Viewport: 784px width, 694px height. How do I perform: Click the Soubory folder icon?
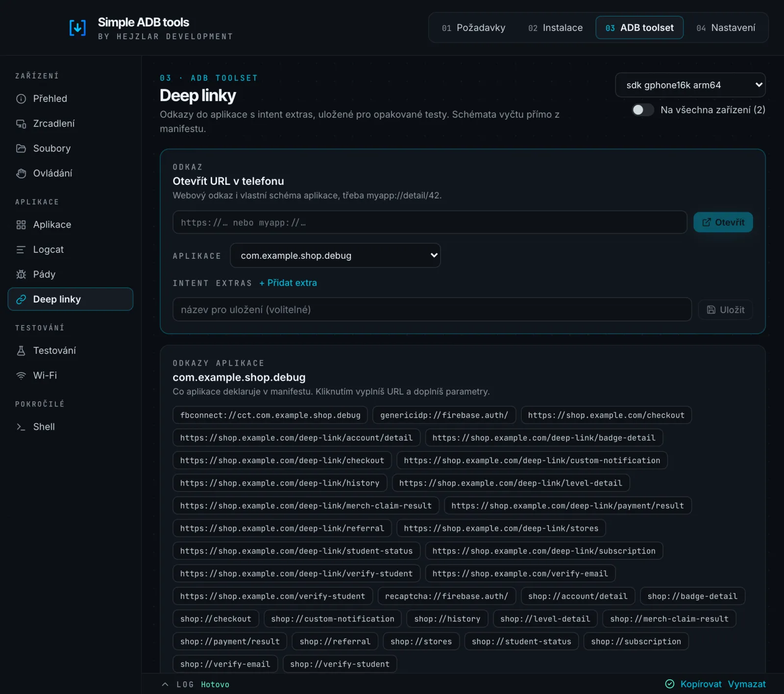point(21,149)
